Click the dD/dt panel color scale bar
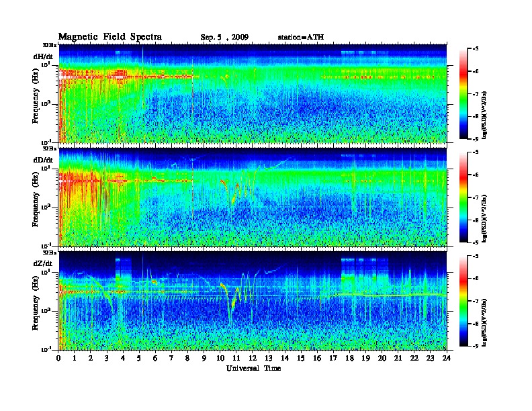The height and width of the screenshot is (411, 532). click(463, 197)
